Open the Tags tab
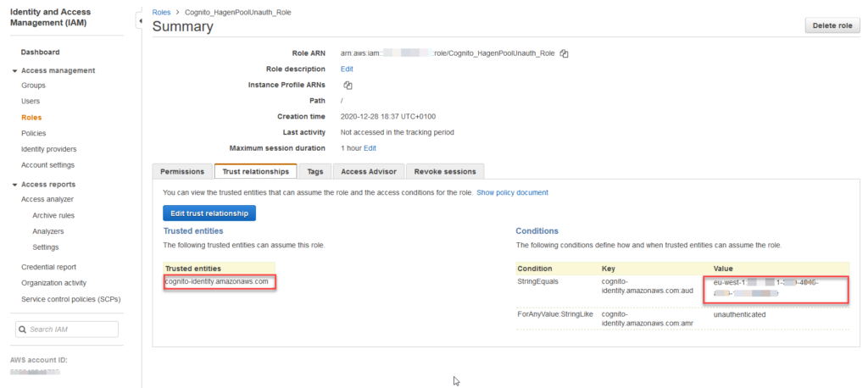This screenshot has width=868, height=388. pos(315,171)
